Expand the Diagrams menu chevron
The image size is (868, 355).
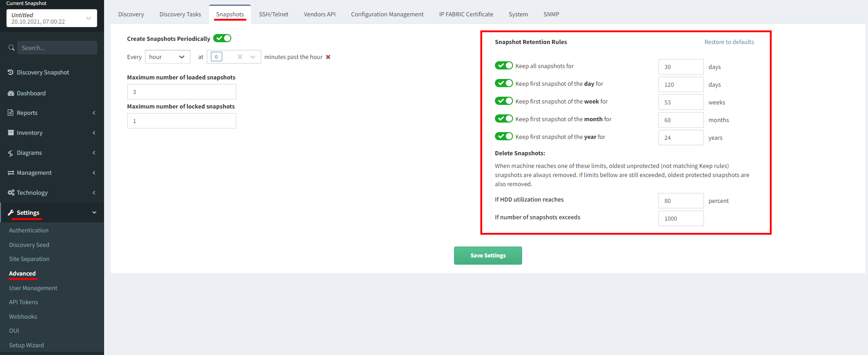(x=94, y=153)
